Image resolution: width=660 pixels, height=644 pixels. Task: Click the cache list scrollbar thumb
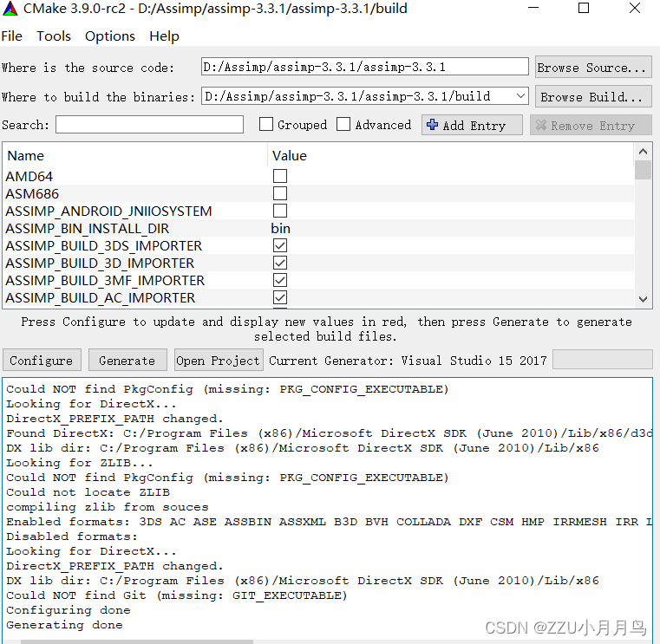tap(643, 170)
